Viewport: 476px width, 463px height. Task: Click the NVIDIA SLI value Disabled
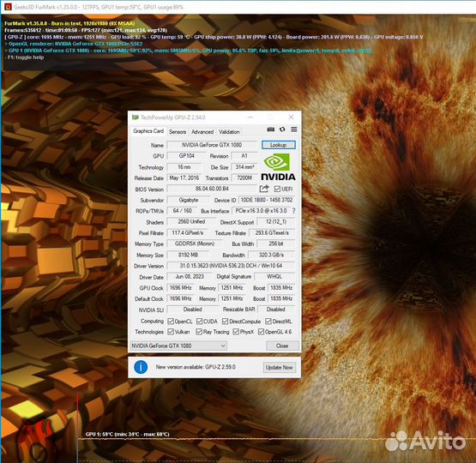click(193, 310)
